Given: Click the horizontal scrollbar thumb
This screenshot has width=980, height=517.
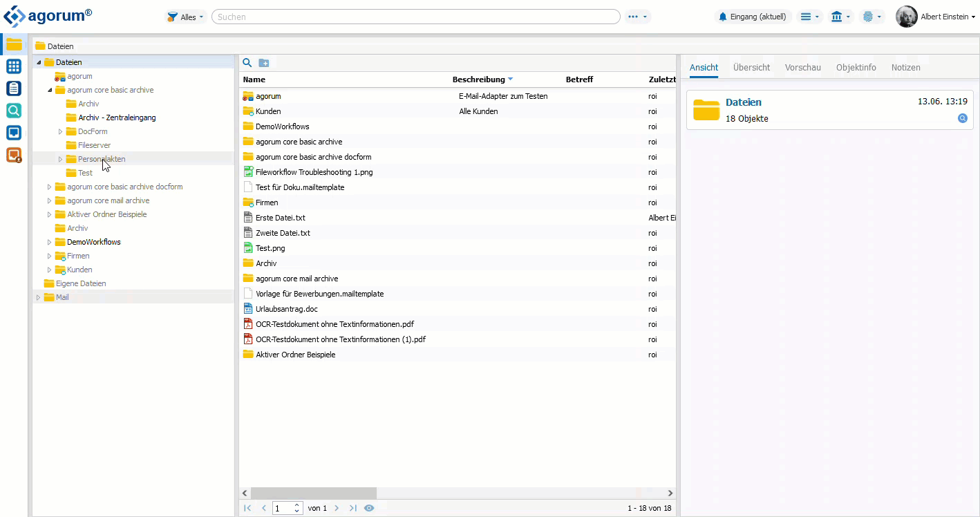Looking at the screenshot, I should (314, 493).
